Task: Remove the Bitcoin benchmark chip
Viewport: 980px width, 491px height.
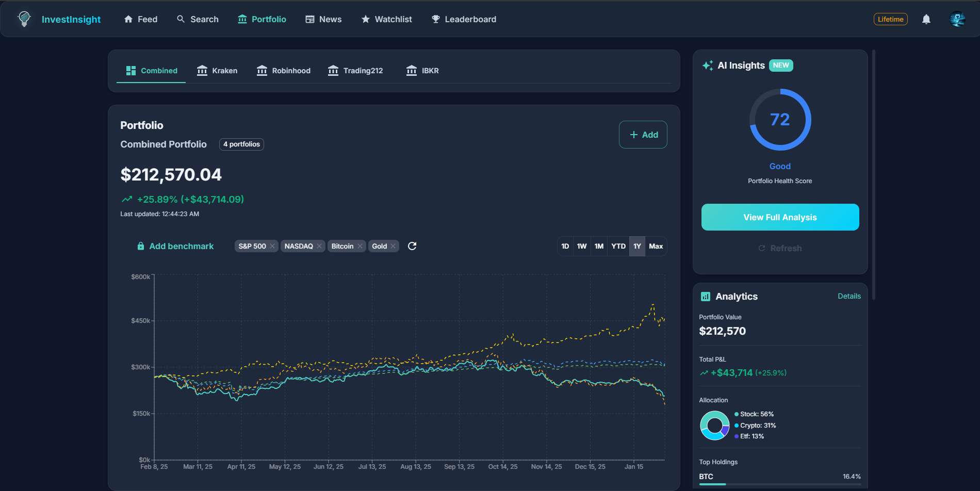Action: click(x=361, y=246)
